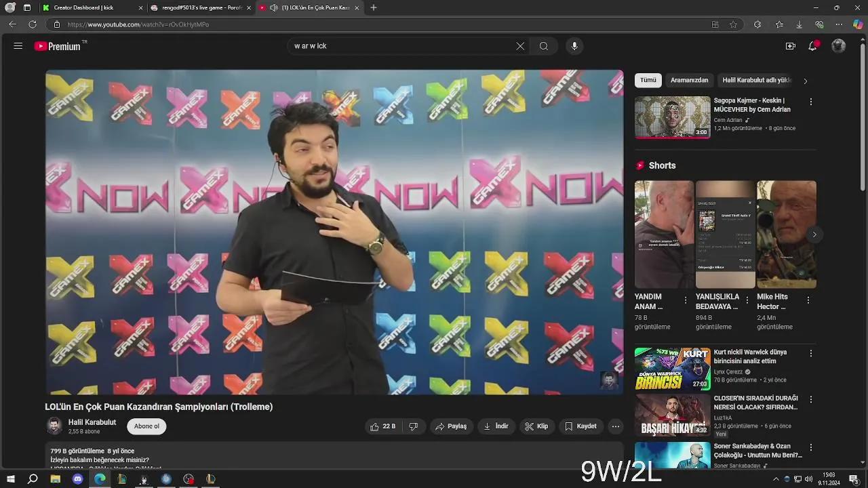Add this page to favorites star
Viewport: 868px width, 488px height.
point(733,24)
